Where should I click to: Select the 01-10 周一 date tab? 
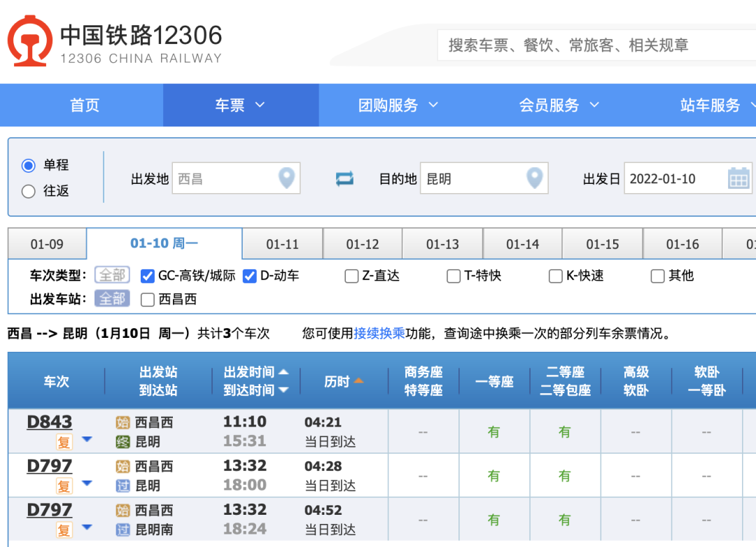[x=164, y=243]
